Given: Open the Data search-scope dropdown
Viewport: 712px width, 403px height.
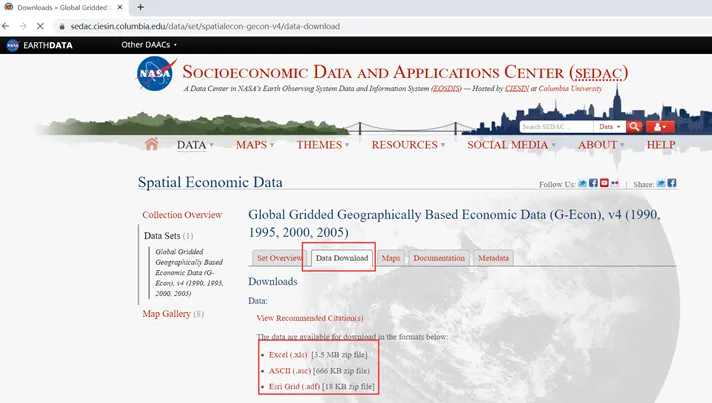Looking at the screenshot, I should (609, 127).
